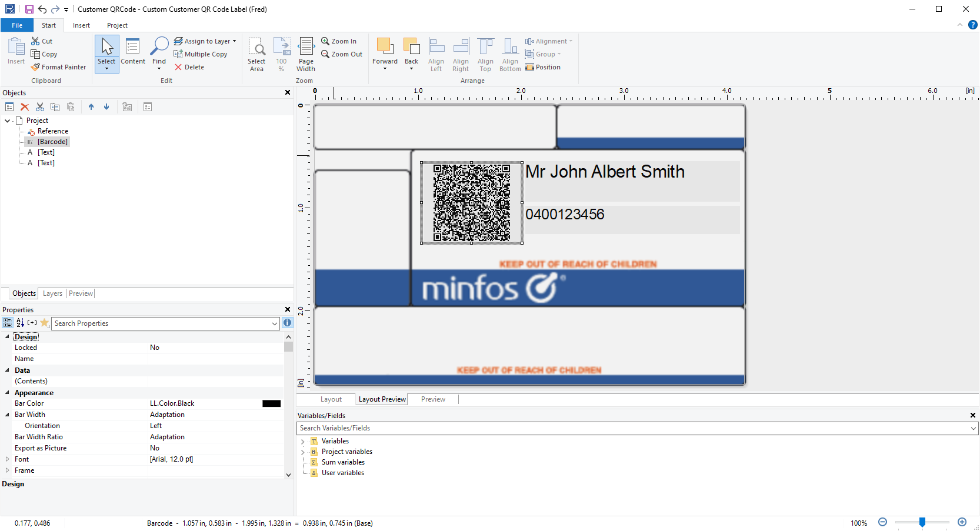This screenshot has height=531, width=980.
Task: Sort properties alphabetically
Action: pos(20,323)
